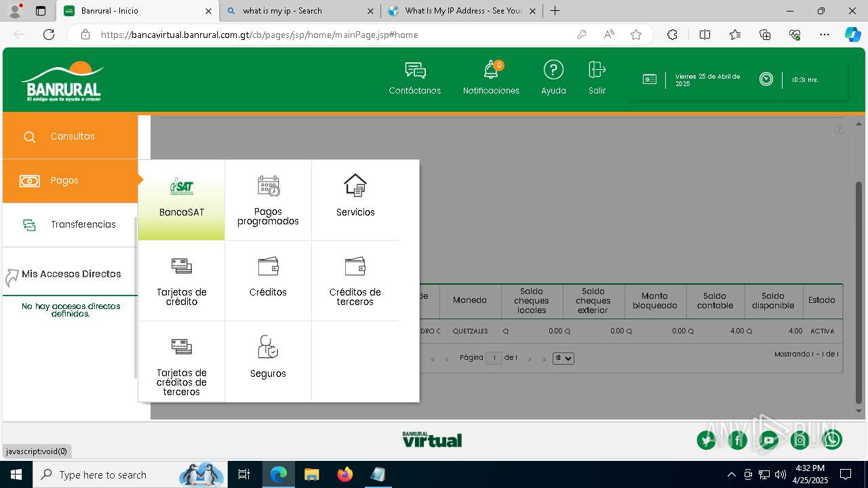The height and width of the screenshot is (488, 868).
Task: Open Pagos programados option
Action: coord(268,200)
